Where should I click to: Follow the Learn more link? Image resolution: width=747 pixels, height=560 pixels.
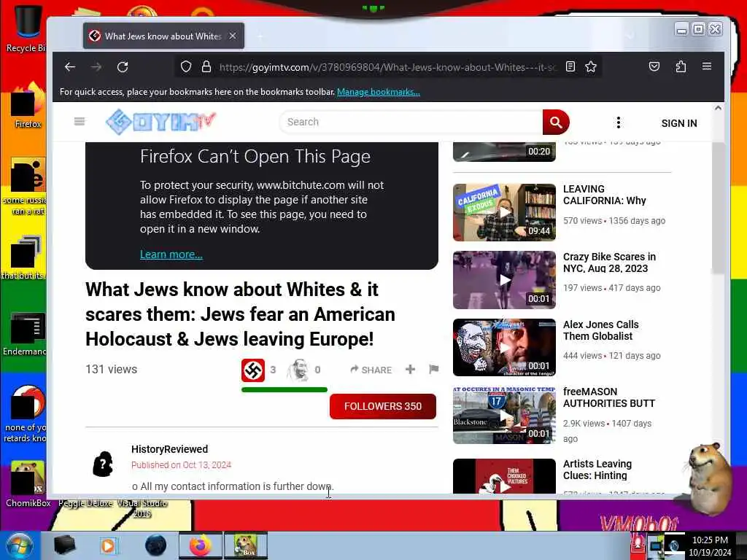pyautogui.click(x=171, y=254)
